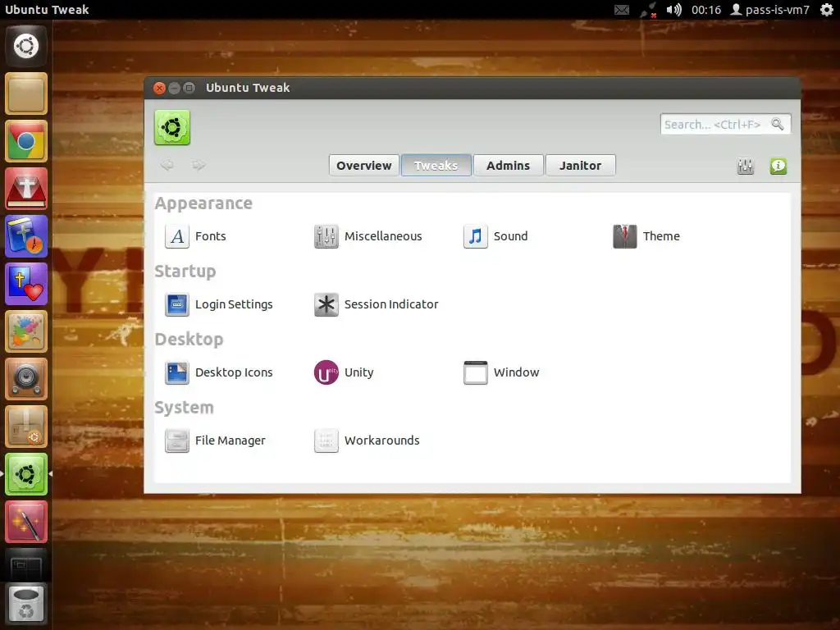Open the paint splash launcher icon
This screenshot has height=630, width=840.
click(x=25, y=331)
